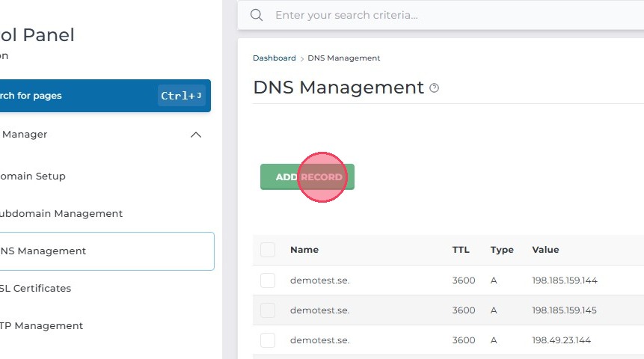Check the box for 198.185.159.144 record
Screen dimensions: 644x359
pyautogui.click(x=268, y=280)
